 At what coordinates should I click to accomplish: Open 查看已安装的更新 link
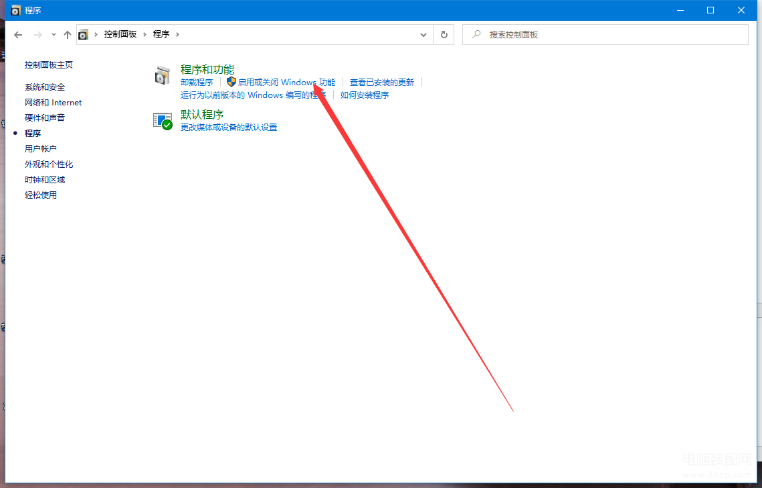pyautogui.click(x=382, y=83)
